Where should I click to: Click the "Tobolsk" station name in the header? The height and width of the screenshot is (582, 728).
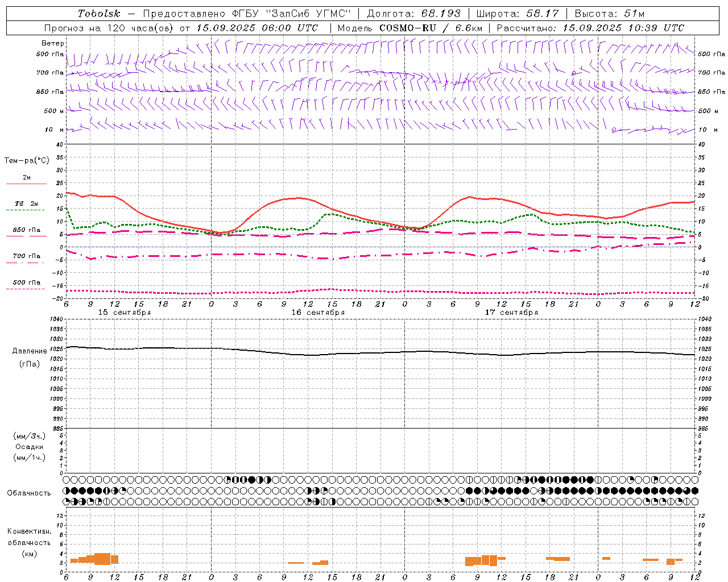click(100, 14)
